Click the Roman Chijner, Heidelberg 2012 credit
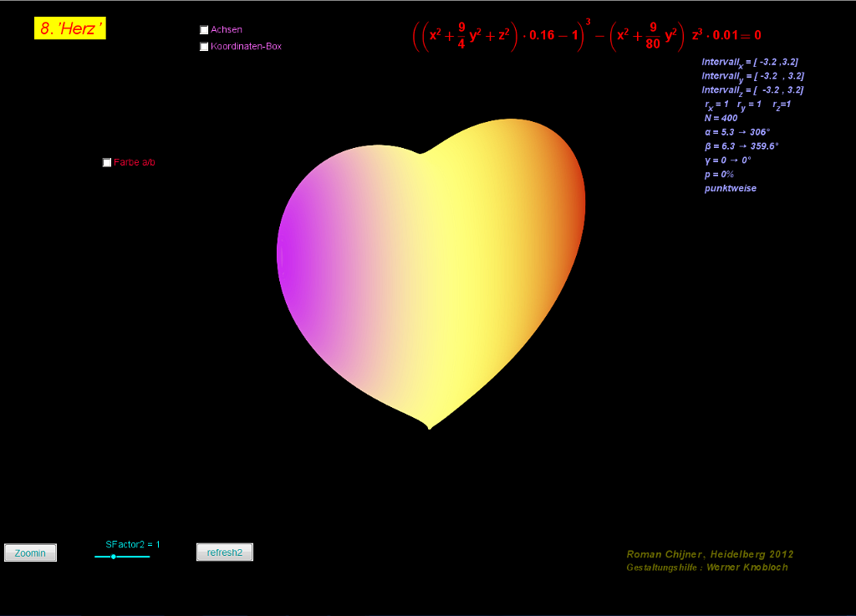Image resolution: width=856 pixels, height=616 pixels. pyautogui.click(x=710, y=554)
